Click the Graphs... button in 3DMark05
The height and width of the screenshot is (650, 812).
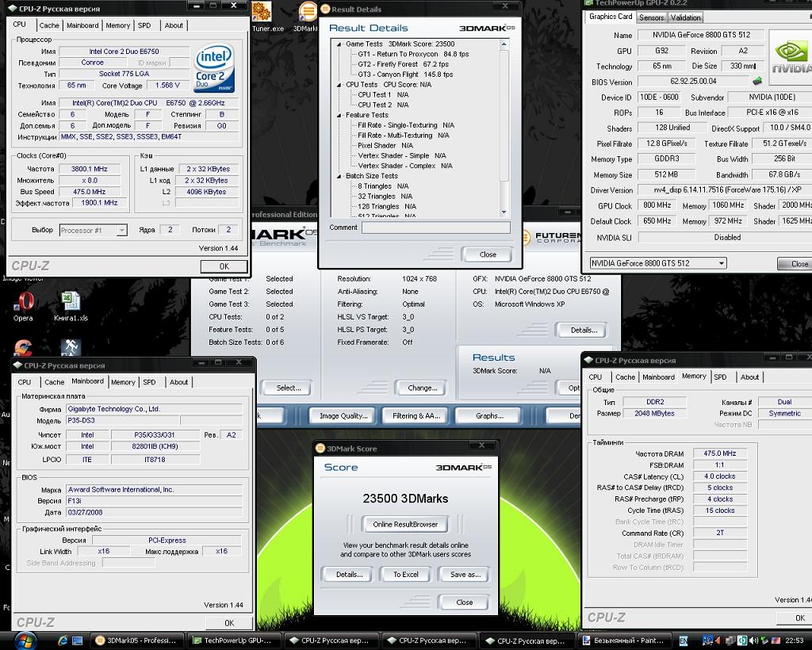[x=488, y=416]
